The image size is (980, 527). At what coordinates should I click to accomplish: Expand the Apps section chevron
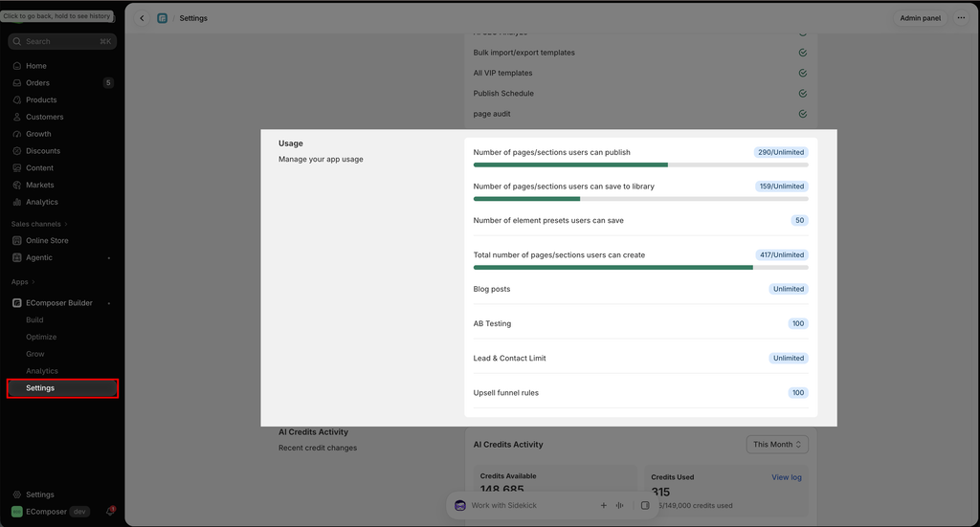[x=33, y=282]
